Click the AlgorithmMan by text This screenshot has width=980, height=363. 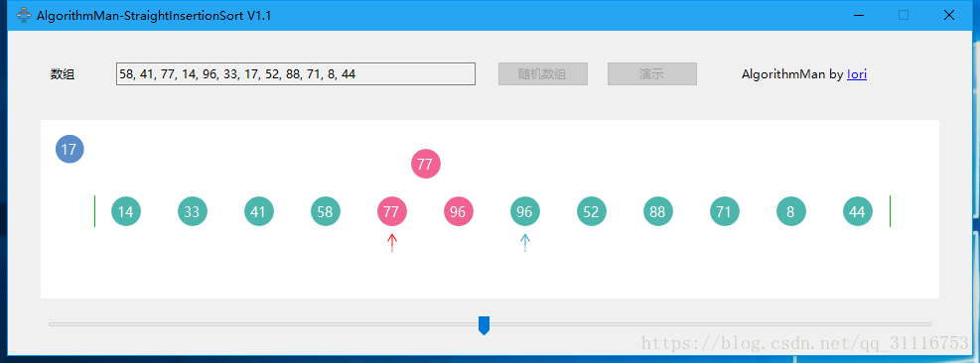tap(792, 74)
